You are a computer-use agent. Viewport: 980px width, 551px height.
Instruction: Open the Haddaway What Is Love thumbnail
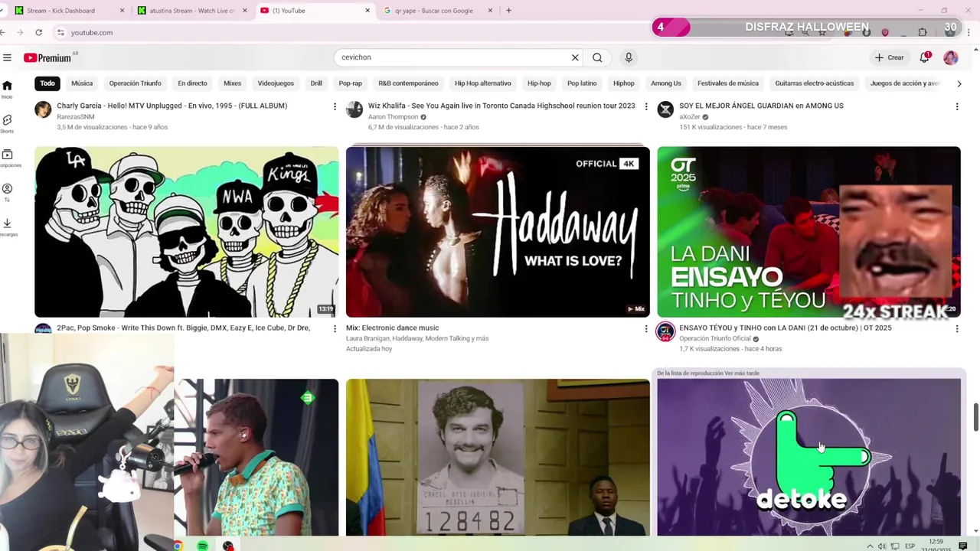pos(498,232)
